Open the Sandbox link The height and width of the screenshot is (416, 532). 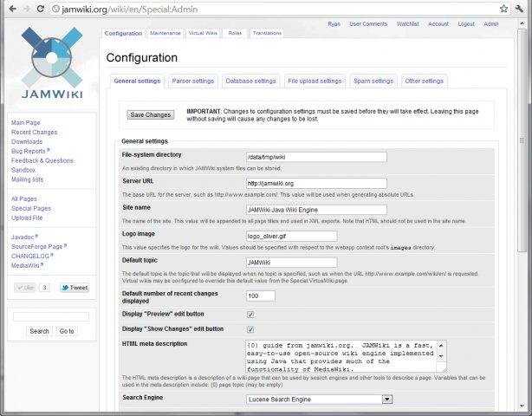pos(23,170)
